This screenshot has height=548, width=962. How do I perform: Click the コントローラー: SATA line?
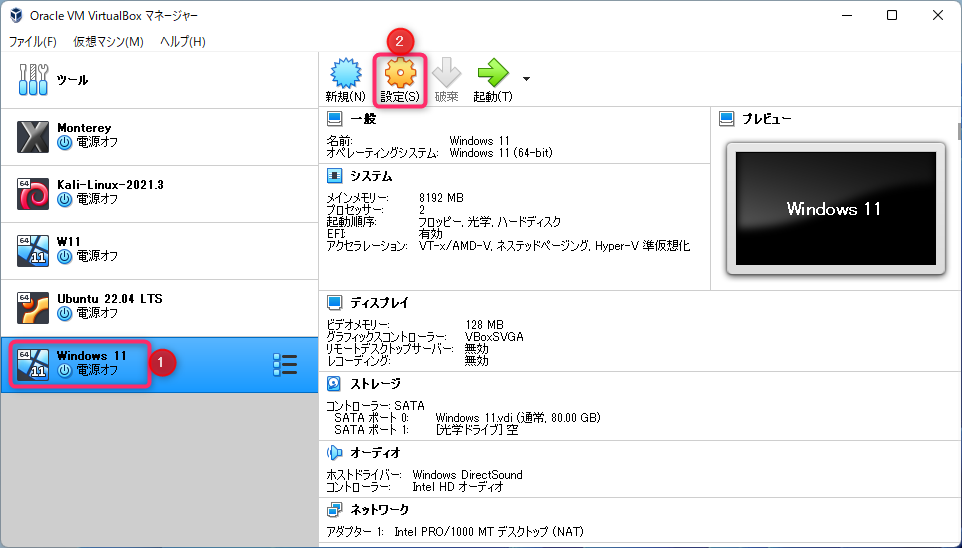click(x=375, y=406)
